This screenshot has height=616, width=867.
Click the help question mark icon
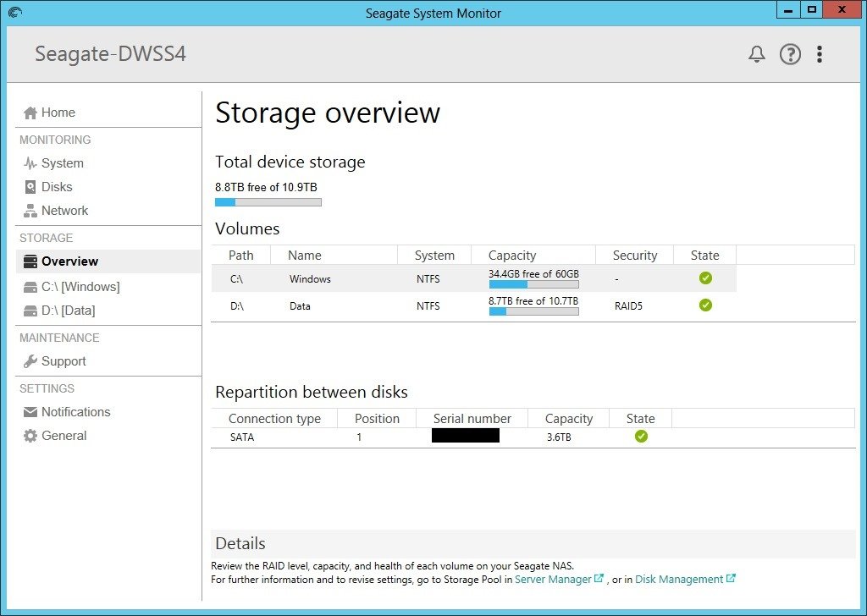pos(790,54)
